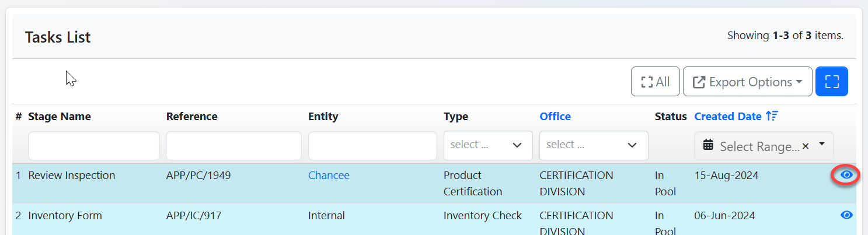Screen dimensions: 868x235
Task: Click the Review Inspection stage name cell
Action: click(71, 176)
